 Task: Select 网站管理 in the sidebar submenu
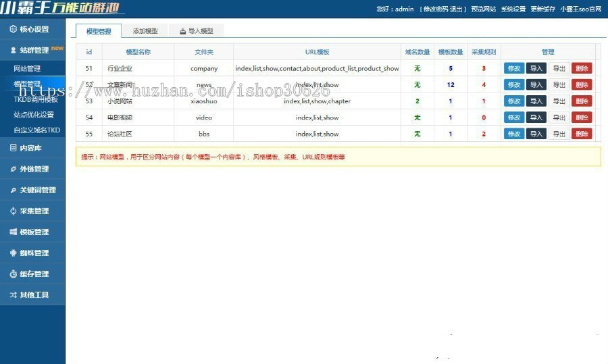27,69
